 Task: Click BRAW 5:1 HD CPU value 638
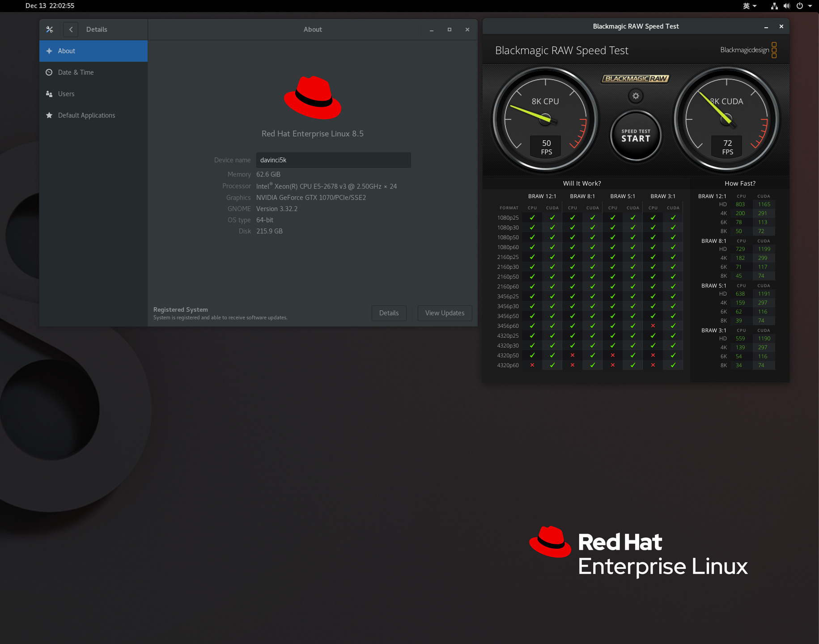[x=740, y=294]
